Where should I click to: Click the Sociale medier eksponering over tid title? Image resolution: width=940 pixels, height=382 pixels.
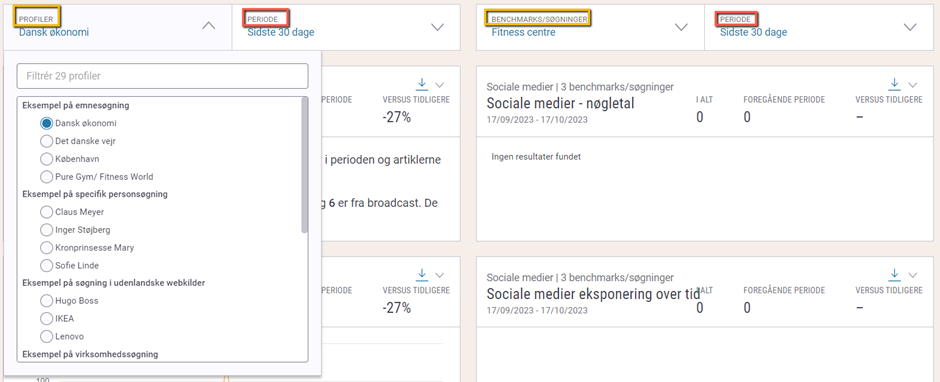(593, 294)
